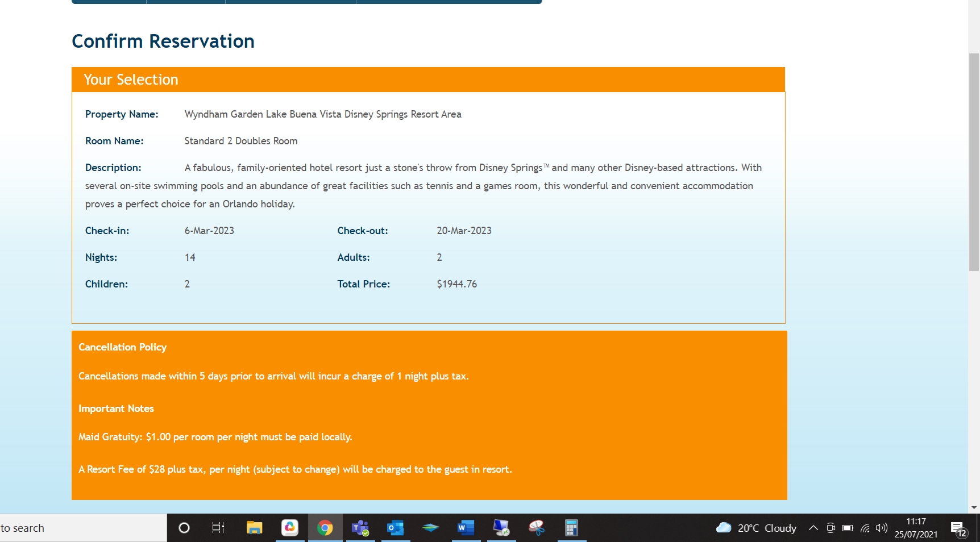
Task: Open notification center with 12 notifications
Action: point(958,529)
